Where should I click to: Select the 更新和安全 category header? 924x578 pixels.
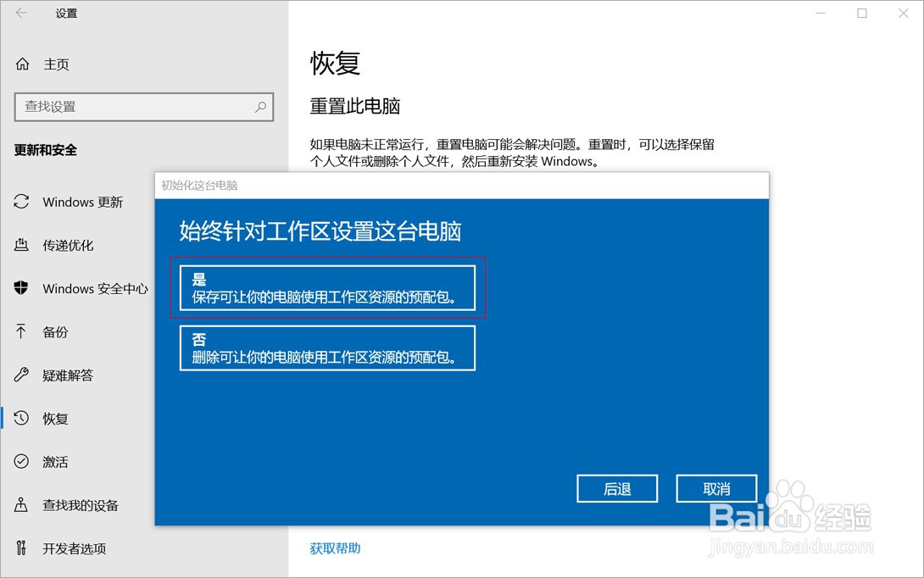[x=47, y=150]
